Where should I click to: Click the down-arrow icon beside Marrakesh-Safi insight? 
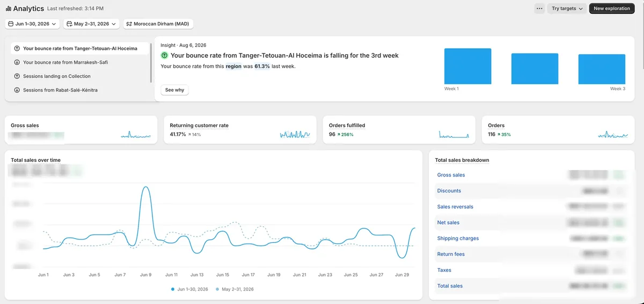(17, 62)
